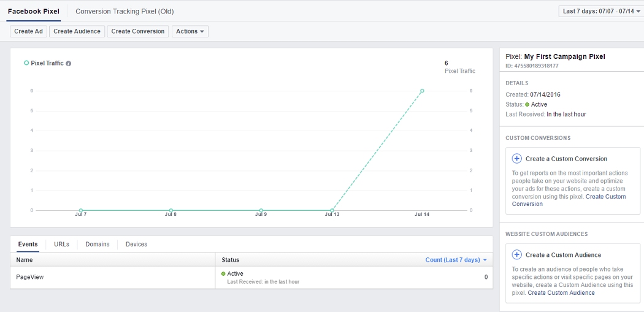Click the Pixel Traffic total of 6
The image size is (644, 312).
[x=446, y=63]
